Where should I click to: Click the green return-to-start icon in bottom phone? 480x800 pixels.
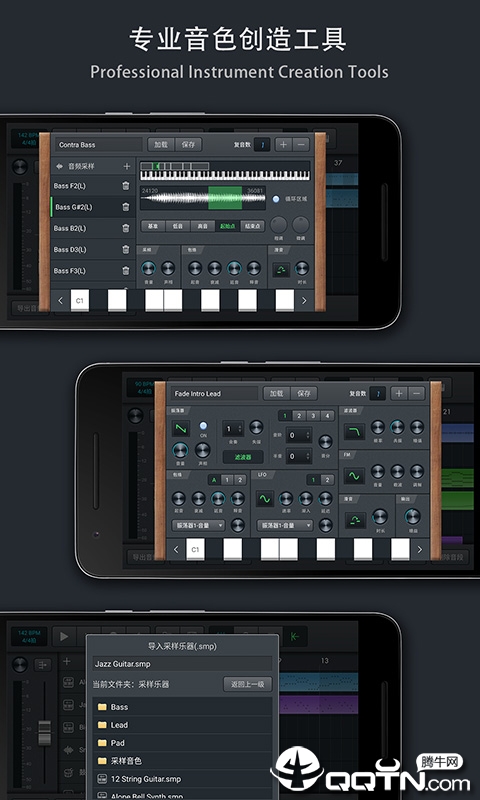[x=295, y=636]
